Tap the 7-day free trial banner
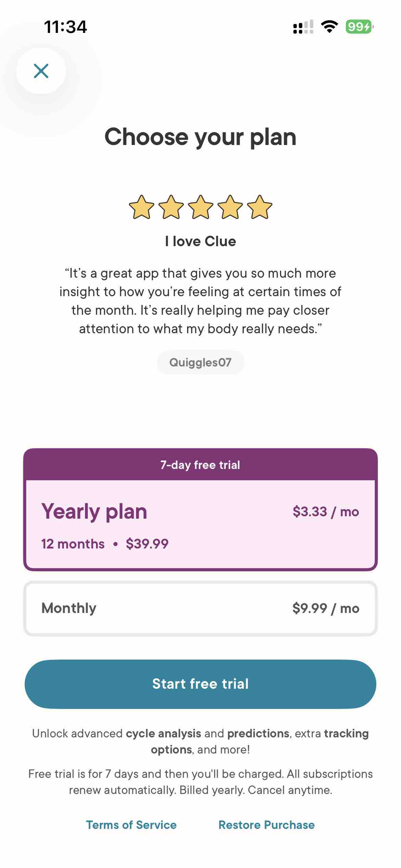Screen dimensions: 401x868 tap(200, 465)
